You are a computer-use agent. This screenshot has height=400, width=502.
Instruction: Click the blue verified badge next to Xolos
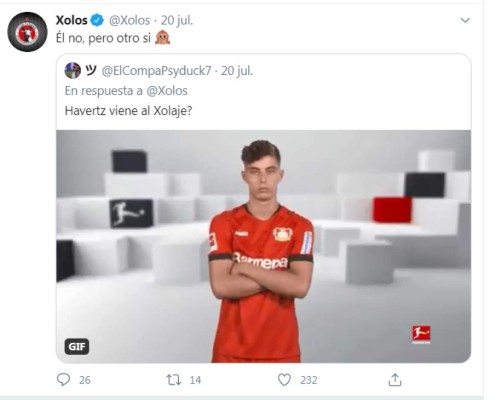[97, 20]
